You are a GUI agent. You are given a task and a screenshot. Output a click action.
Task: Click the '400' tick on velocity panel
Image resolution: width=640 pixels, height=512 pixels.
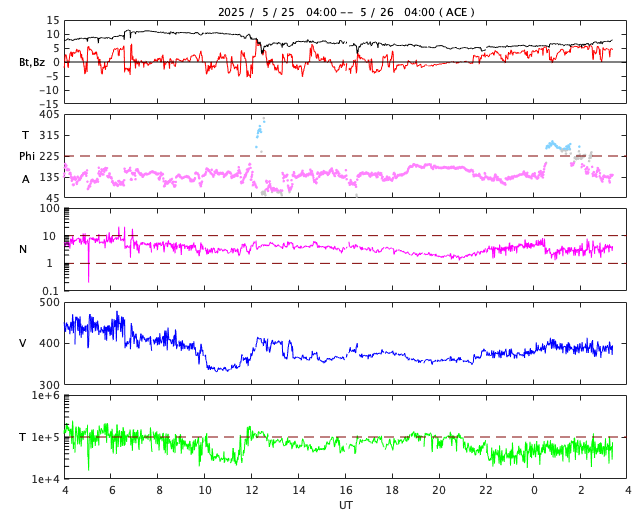pyautogui.click(x=49, y=343)
